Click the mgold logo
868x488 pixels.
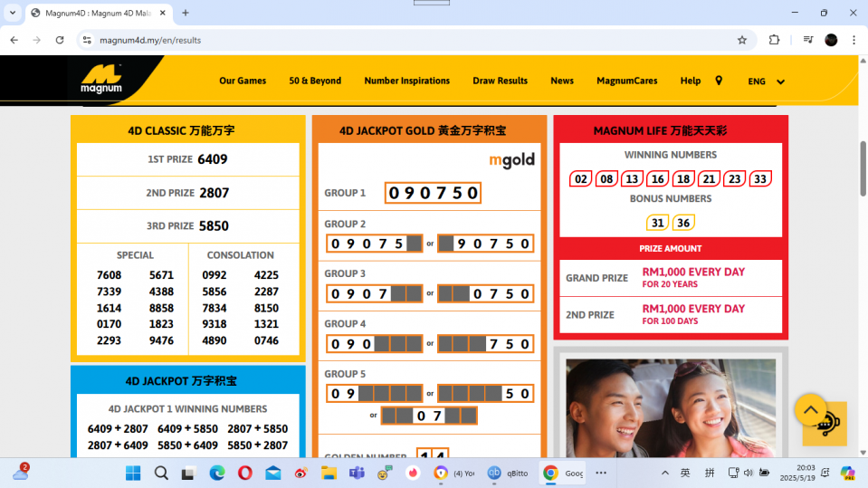(511, 160)
